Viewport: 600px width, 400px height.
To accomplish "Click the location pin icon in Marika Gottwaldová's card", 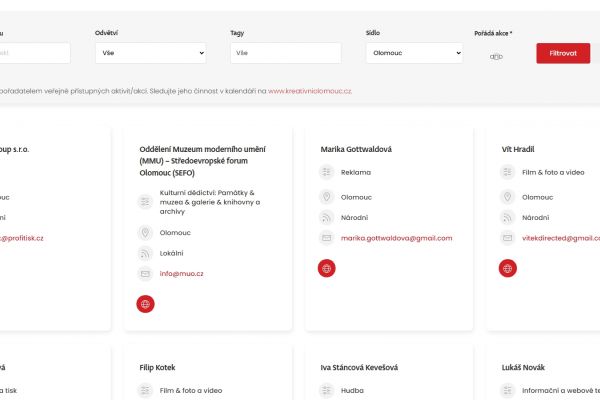I will [327, 197].
